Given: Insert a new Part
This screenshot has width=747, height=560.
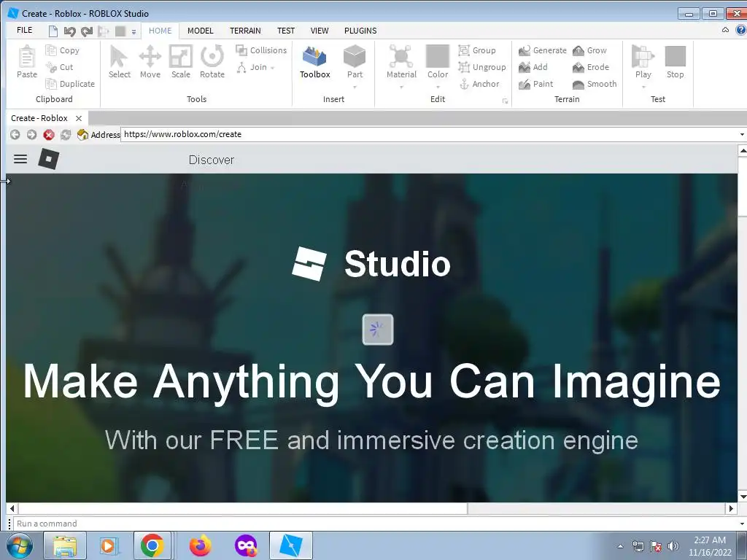Looking at the screenshot, I should (355, 61).
